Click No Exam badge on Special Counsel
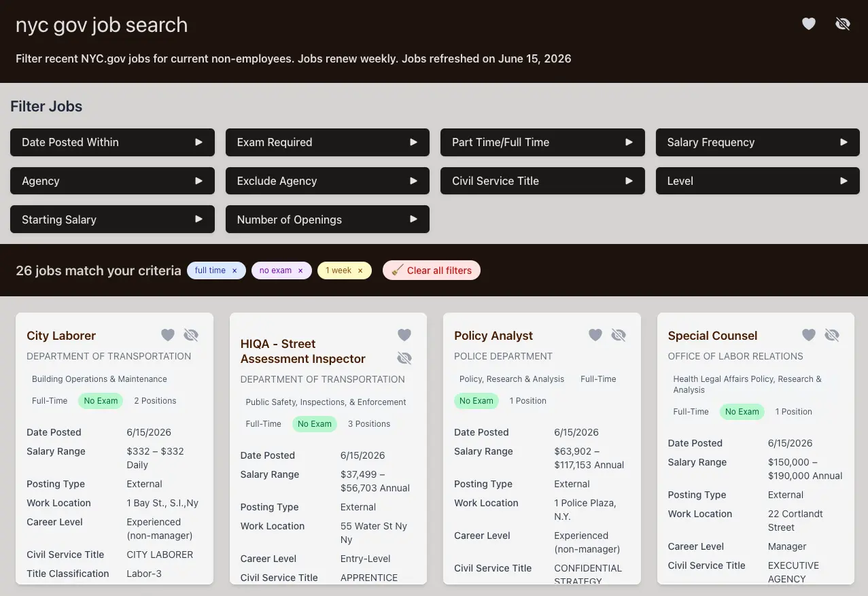 pyautogui.click(x=742, y=412)
